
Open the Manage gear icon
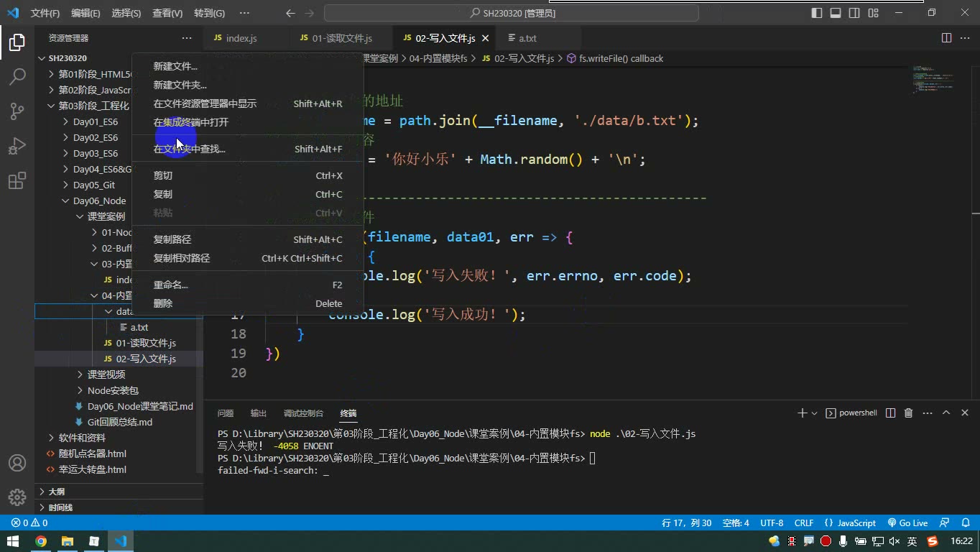point(17,497)
